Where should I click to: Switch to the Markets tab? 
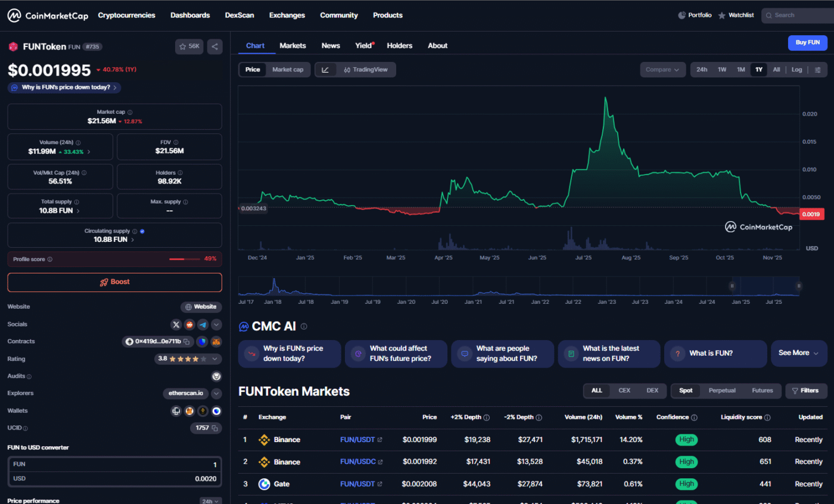(x=292, y=46)
